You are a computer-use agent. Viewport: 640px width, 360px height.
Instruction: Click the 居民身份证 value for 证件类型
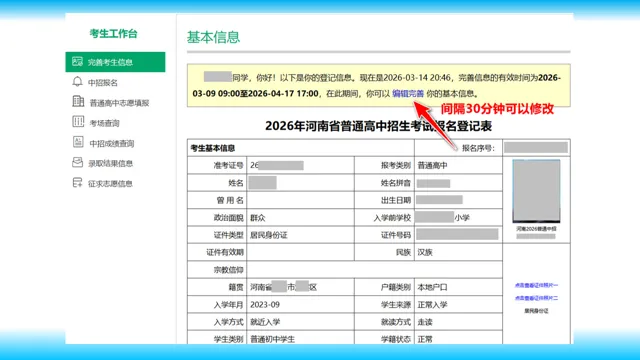tap(269, 235)
